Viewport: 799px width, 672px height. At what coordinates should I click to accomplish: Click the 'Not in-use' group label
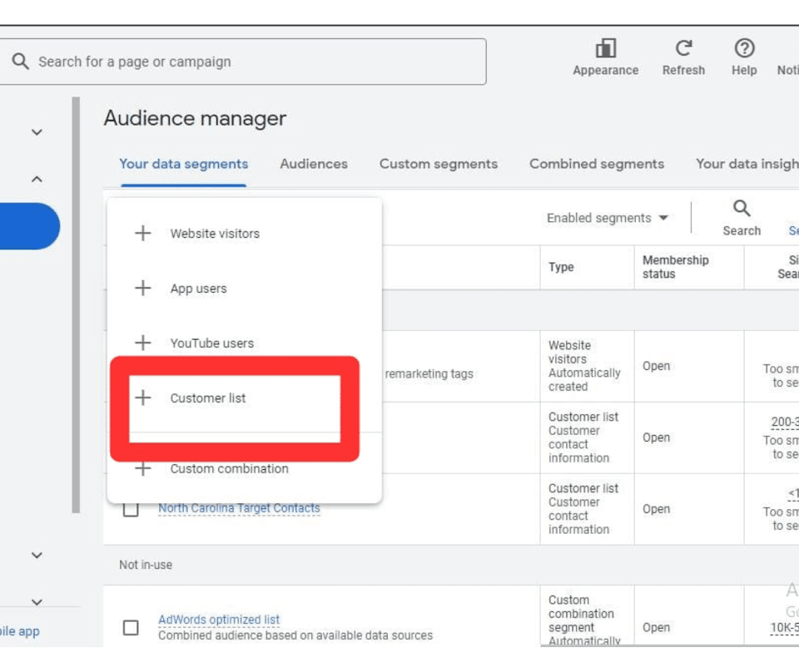pos(146,565)
